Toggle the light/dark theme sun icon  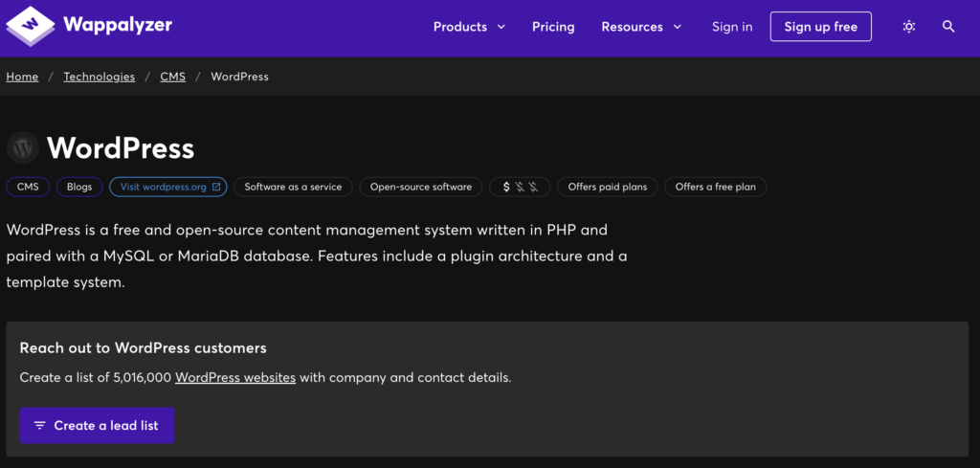(909, 26)
